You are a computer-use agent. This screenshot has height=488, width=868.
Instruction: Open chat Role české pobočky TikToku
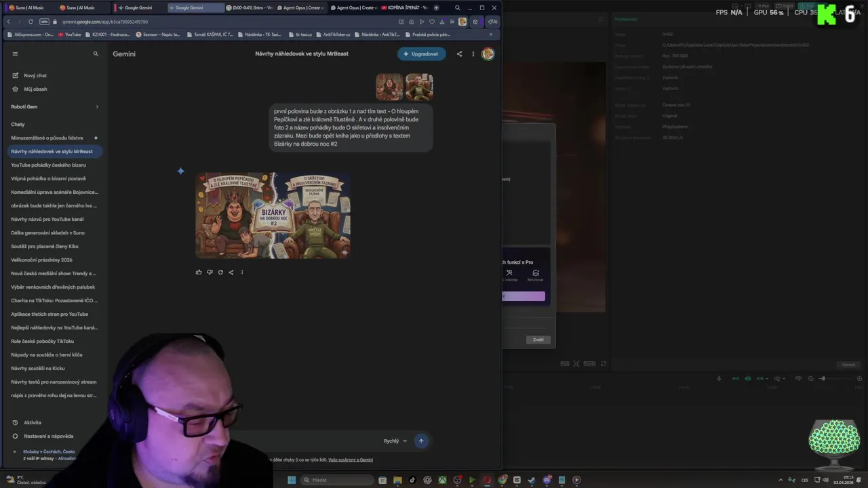pos(43,341)
